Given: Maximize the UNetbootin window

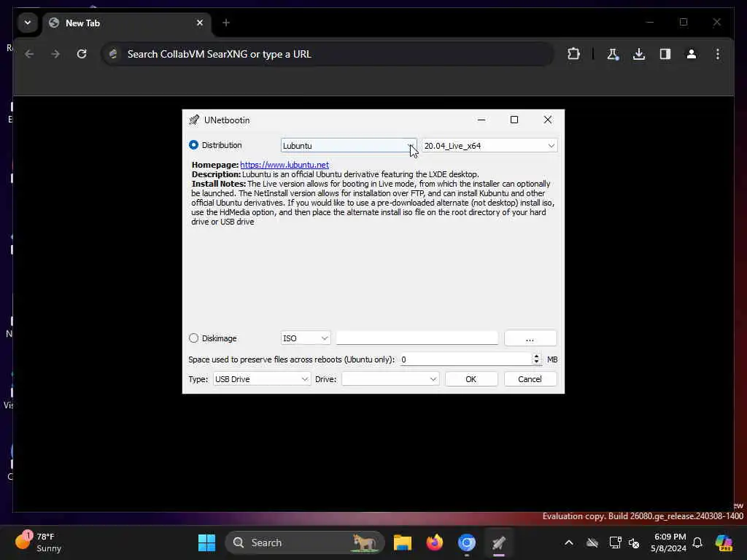Looking at the screenshot, I should click(x=514, y=120).
